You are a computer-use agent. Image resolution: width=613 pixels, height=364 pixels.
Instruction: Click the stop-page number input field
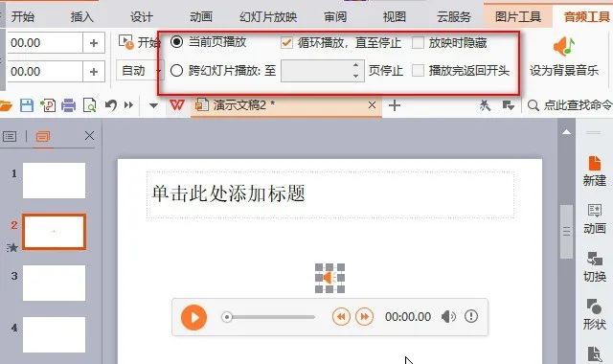coord(316,71)
